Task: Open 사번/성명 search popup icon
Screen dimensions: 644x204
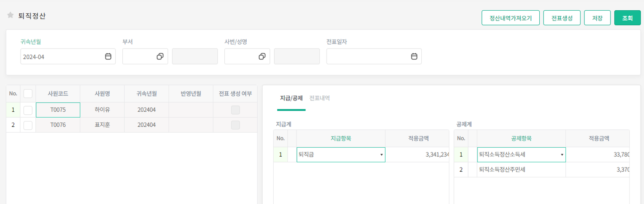Action: (262, 57)
